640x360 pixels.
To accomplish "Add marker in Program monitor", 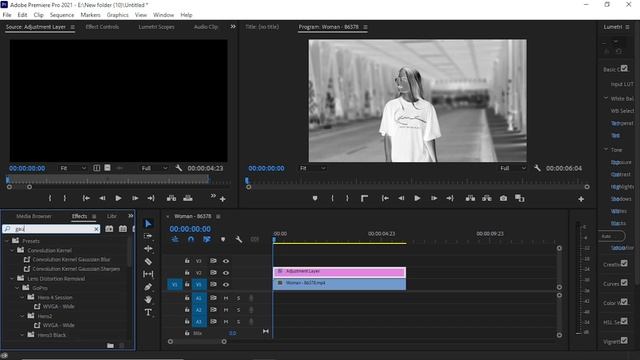I will [315, 198].
